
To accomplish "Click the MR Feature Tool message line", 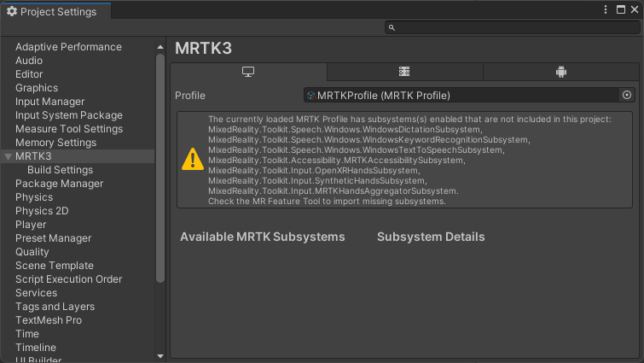I will coord(327,202).
